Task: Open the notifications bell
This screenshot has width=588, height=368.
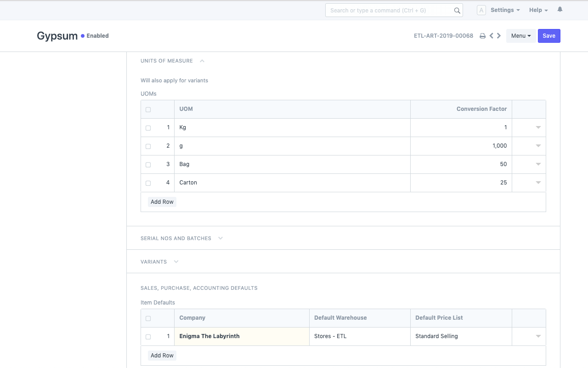Action: pyautogui.click(x=560, y=10)
